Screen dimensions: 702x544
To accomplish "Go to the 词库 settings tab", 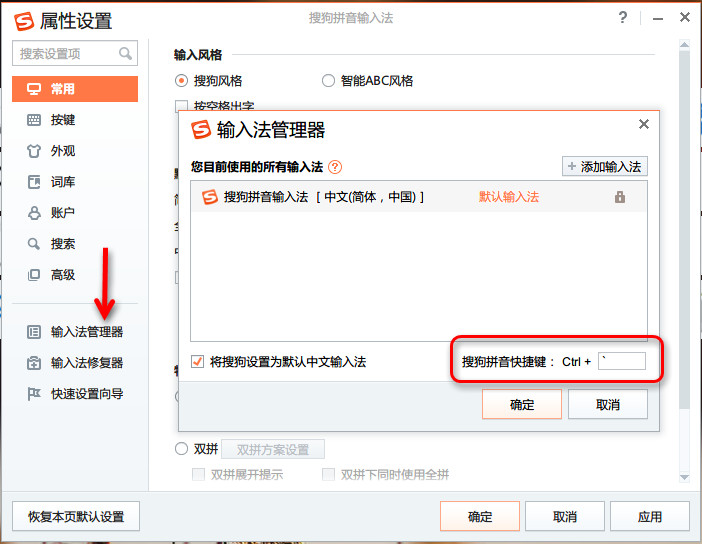I will pos(63,182).
